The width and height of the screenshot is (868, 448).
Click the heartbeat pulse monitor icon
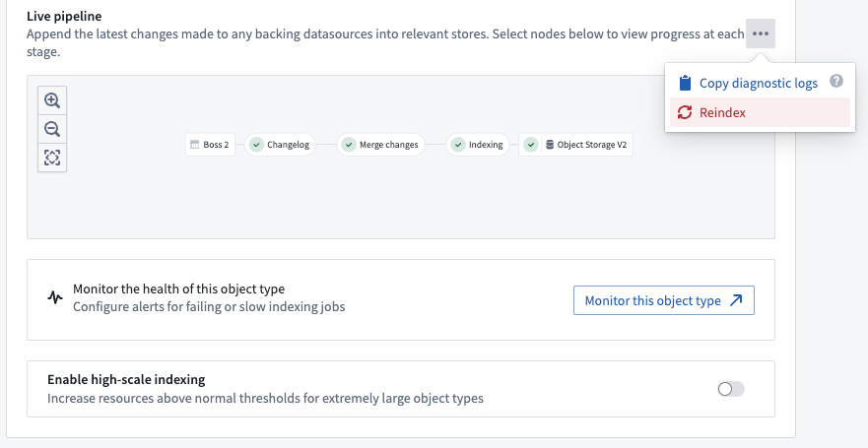(x=55, y=297)
